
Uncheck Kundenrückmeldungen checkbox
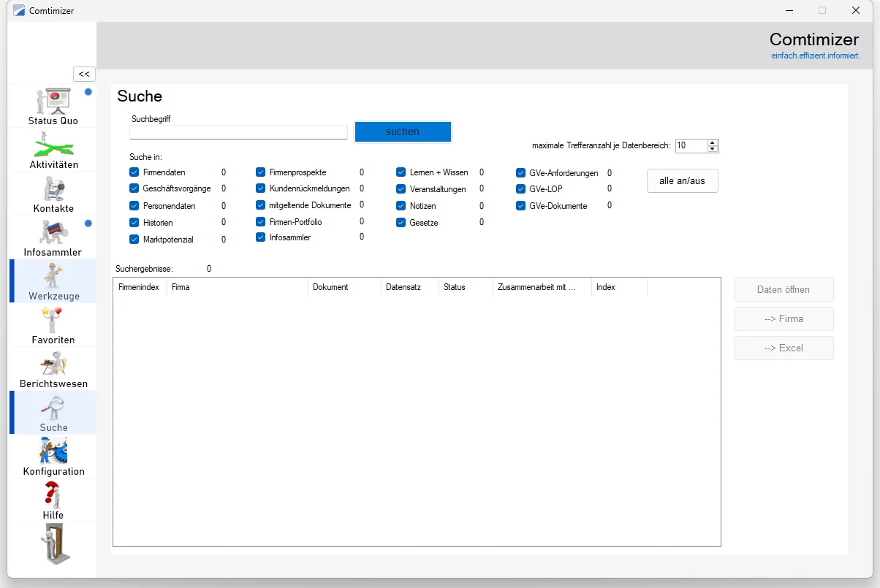pyautogui.click(x=261, y=188)
